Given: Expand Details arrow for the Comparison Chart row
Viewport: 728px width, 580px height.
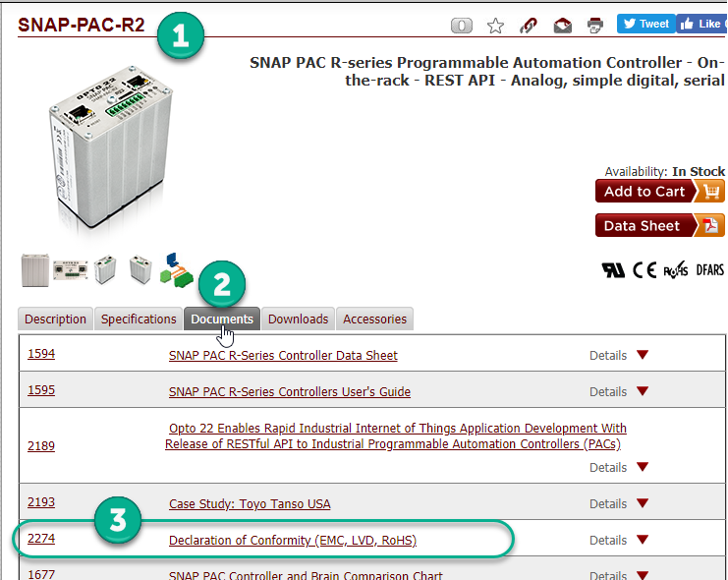Looking at the screenshot, I should coord(643,575).
